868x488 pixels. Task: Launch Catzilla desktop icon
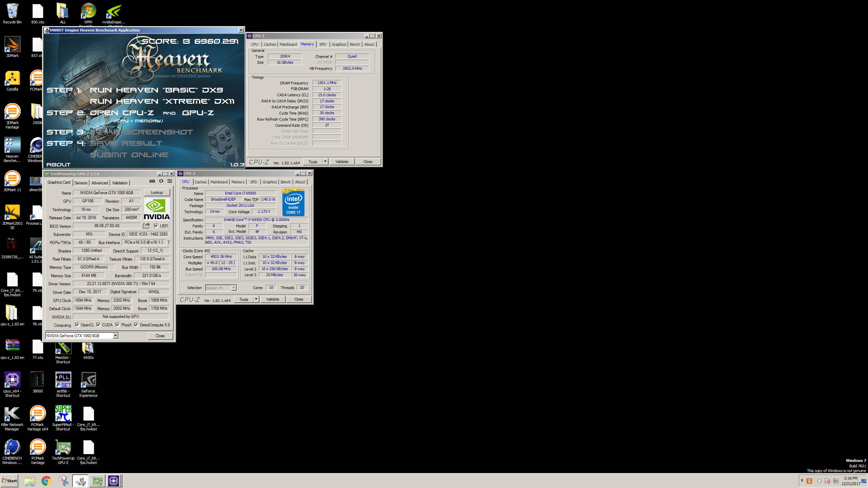coord(12,81)
